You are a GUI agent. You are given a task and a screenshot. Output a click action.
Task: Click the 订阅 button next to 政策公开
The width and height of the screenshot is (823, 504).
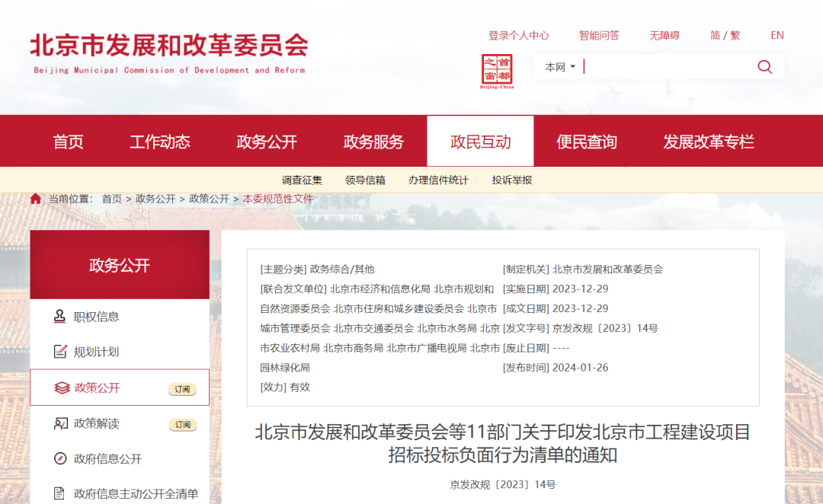click(x=181, y=388)
